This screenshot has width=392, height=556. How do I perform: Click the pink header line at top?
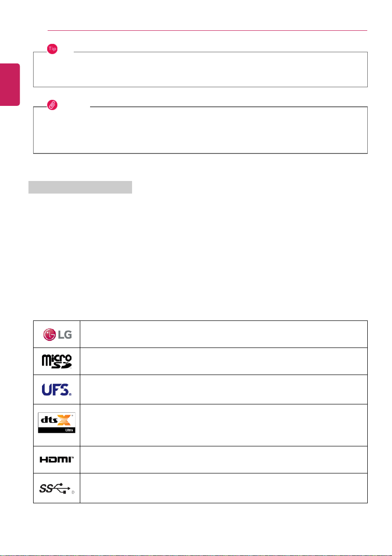tap(207, 31)
